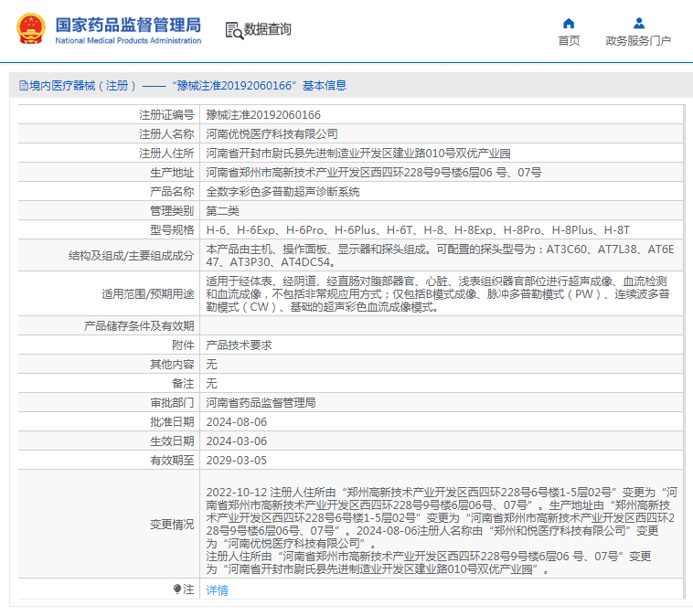Click 适用范围 intended use description
Screen dimensions: 693x616
click(438, 294)
